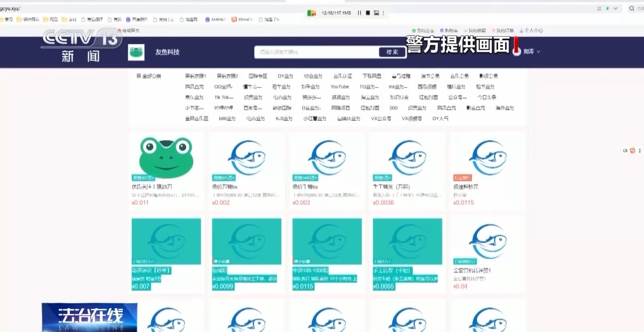
Task: Stop the screen recording with square button
Action: pos(368,13)
